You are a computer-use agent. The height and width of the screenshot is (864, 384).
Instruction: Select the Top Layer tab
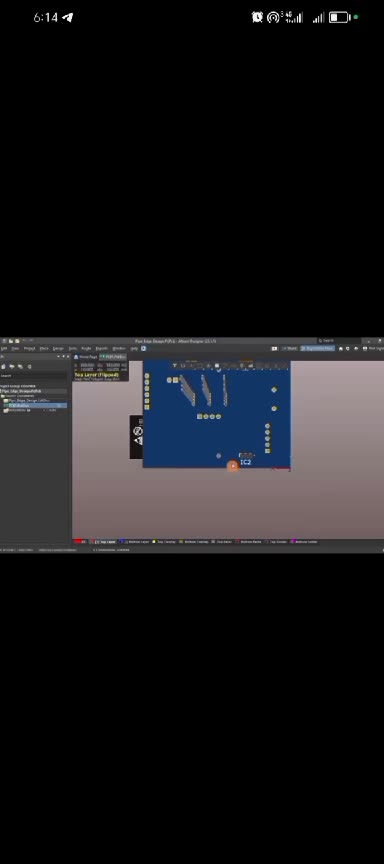[104, 542]
